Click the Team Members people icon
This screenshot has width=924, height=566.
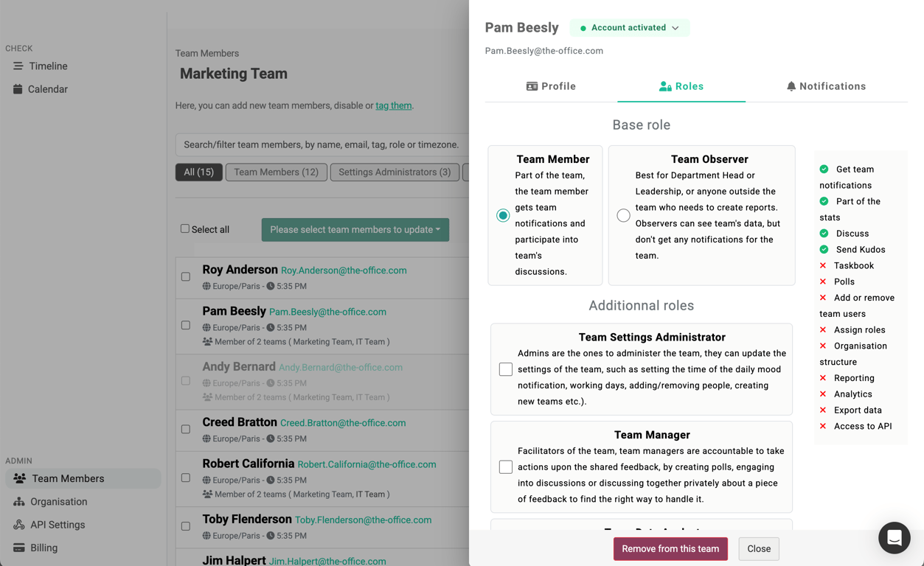(20, 478)
